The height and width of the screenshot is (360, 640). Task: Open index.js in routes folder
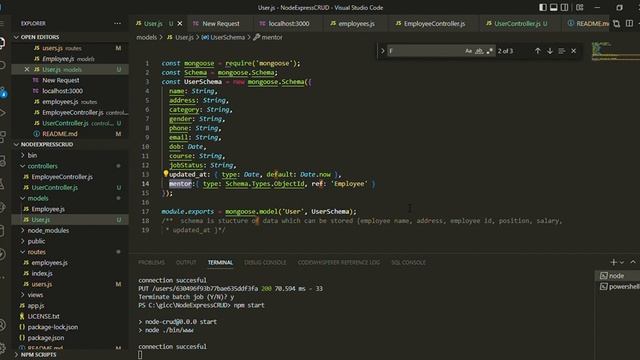[42, 273]
